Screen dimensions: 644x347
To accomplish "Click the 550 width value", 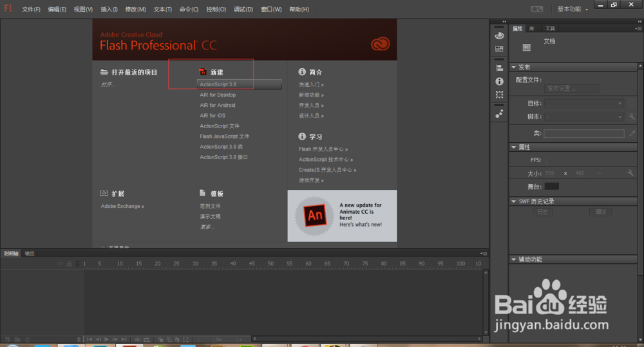I will coord(550,173).
